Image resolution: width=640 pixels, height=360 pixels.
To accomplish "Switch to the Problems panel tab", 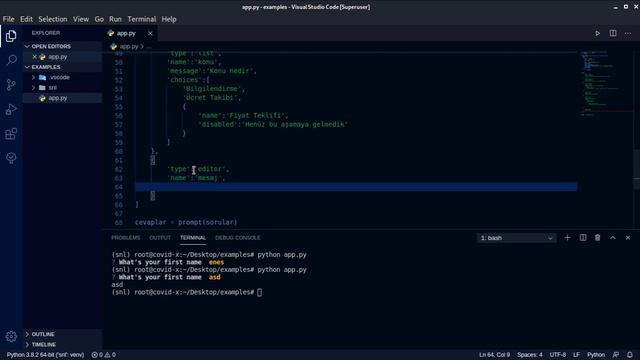I will pos(126,238).
